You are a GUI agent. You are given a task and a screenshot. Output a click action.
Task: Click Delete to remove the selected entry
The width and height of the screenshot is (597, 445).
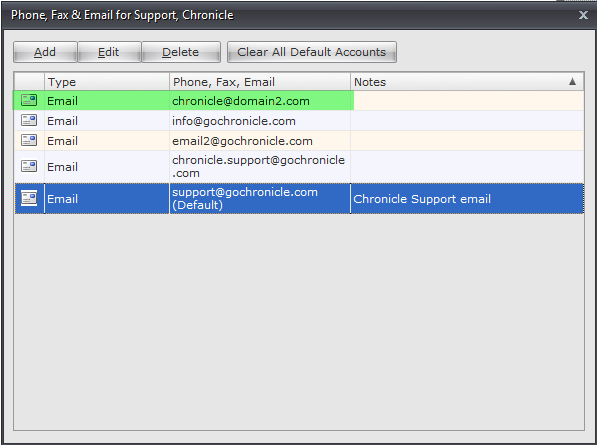(181, 52)
